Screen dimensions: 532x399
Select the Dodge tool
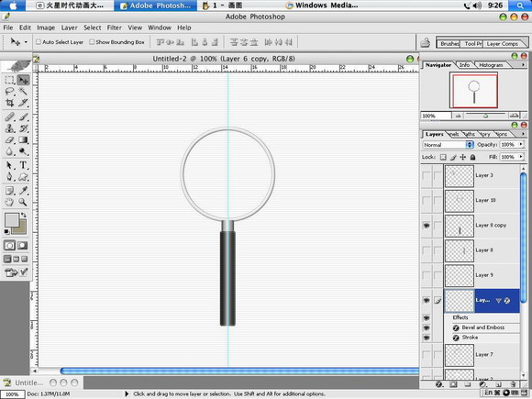(23, 151)
